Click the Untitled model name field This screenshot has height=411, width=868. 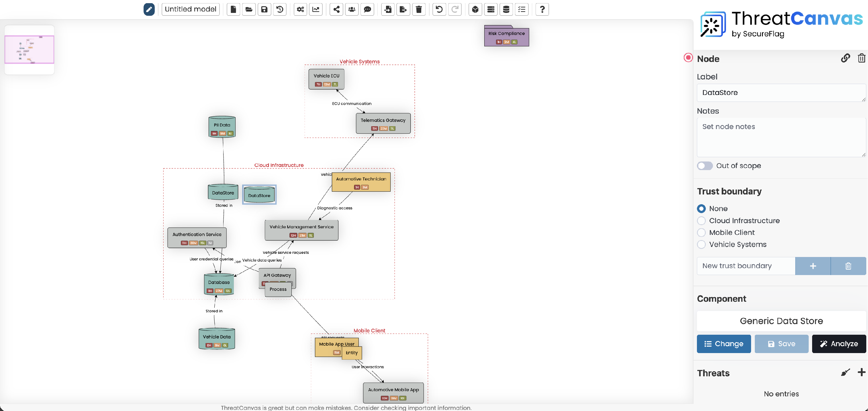(190, 9)
